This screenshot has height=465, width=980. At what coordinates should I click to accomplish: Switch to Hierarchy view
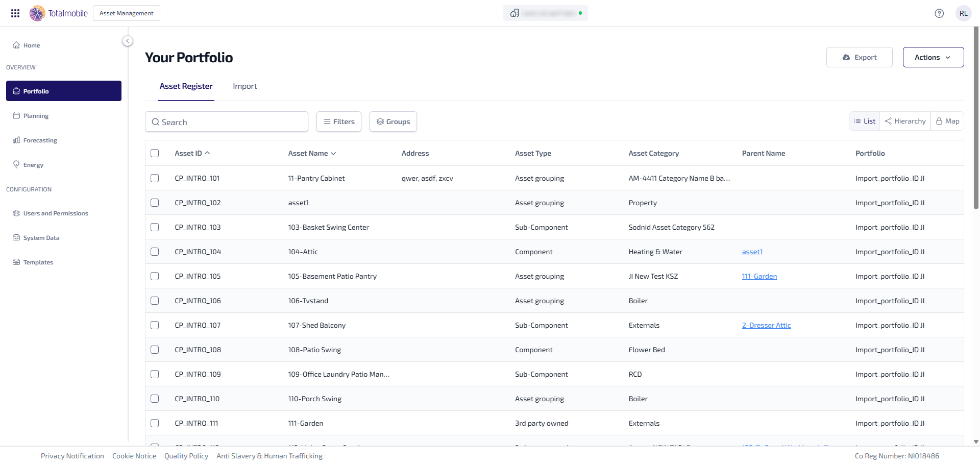click(x=905, y=121)
